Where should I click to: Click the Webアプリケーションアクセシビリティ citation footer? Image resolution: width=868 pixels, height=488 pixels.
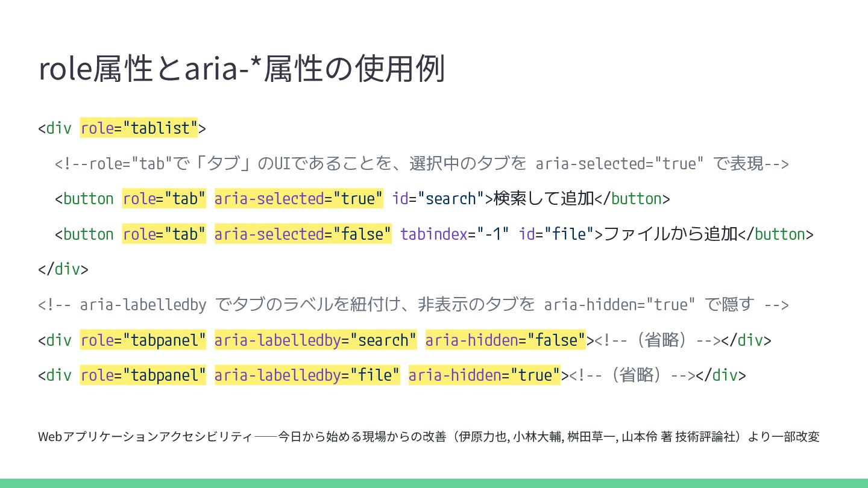tap(428, 437)
